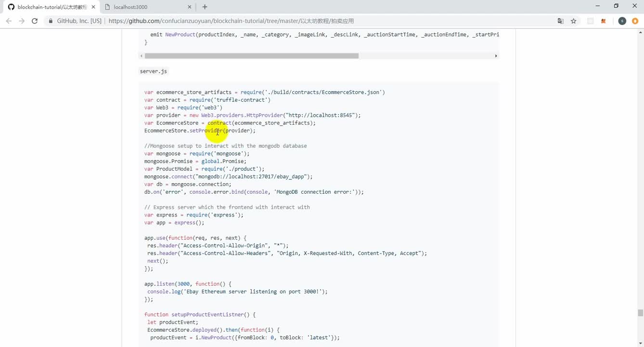Click './build/contracts/EcommerceStore.json' path string

[x=323, y=92]
